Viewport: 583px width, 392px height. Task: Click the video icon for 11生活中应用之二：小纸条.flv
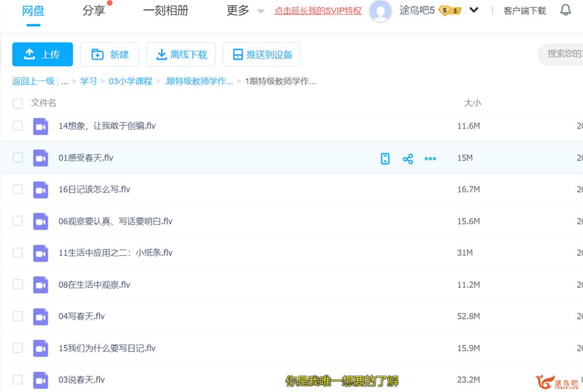pyautogui.click(x=41, y=253)
